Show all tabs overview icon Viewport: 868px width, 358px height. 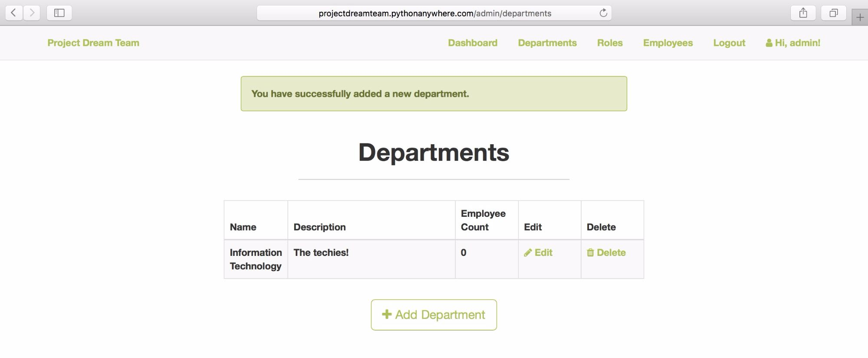coord(834,13)
